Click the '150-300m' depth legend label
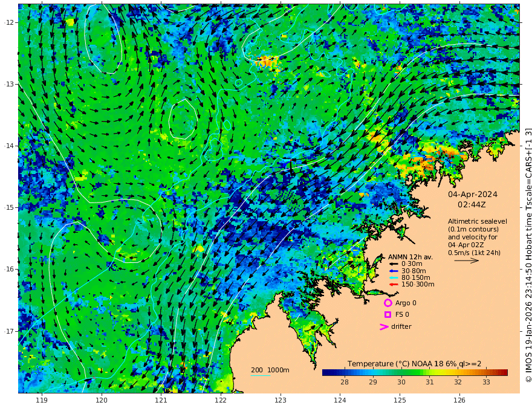This screenshot has width=532, height=411. 418,285
